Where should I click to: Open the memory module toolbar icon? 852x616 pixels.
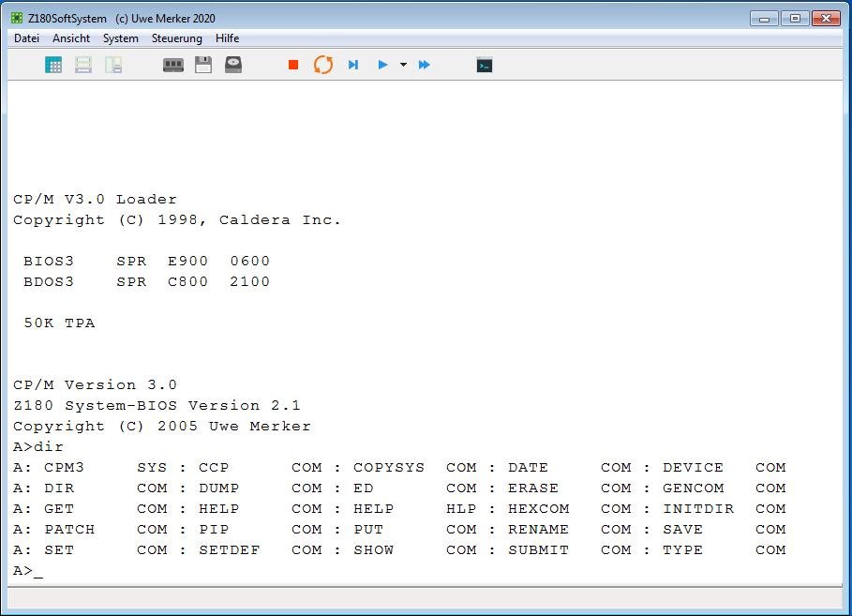tap(173, 66)
